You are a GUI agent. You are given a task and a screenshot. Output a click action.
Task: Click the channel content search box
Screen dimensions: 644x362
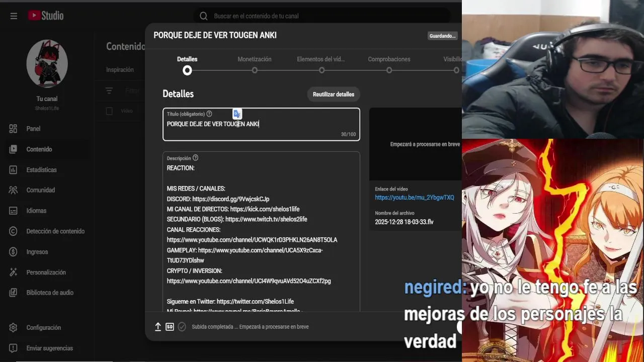[x=322, y=16]
